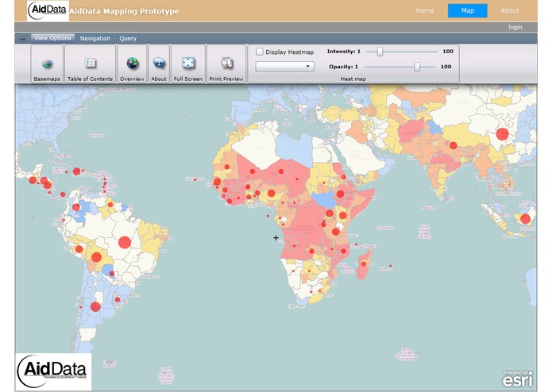Click the large red circle over Brazil

tap(125, 242)
